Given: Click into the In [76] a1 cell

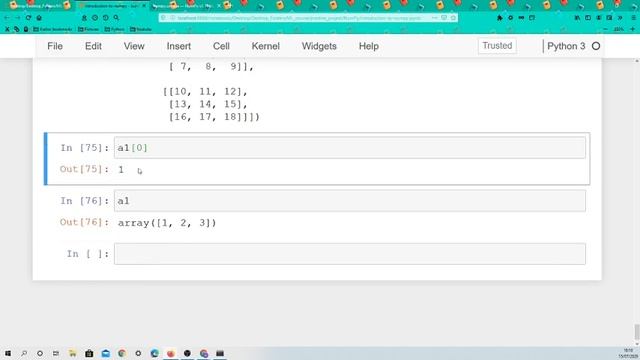Looking at the screenshot, I should (x=349, y=201).
